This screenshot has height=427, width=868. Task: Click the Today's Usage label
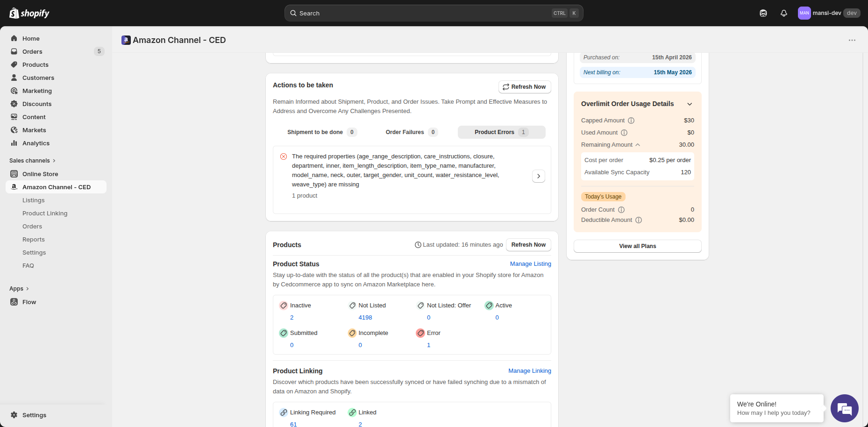(x=603, y=197)
